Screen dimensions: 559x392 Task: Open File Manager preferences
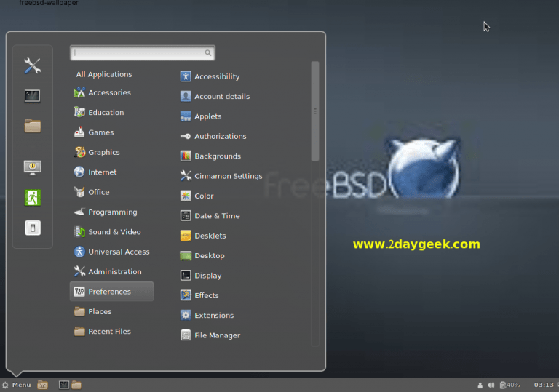click(210, 335)
